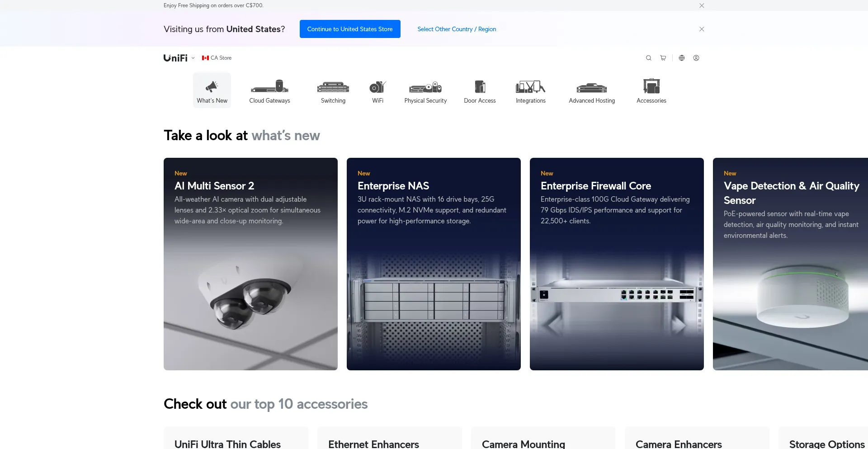Open the Physical Security category icon
Image resolution: width=868 pixels, height=449 pixels.
point(425,87)
